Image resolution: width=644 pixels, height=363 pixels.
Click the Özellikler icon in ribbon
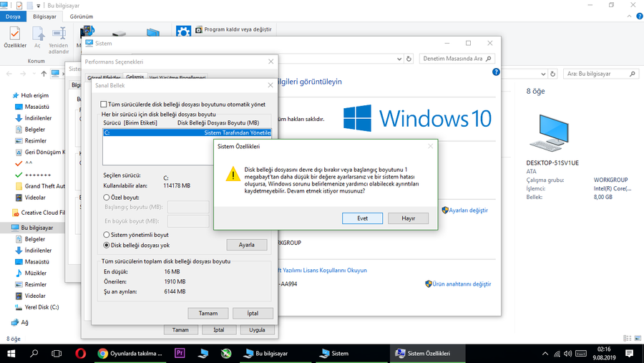[14, 36]
